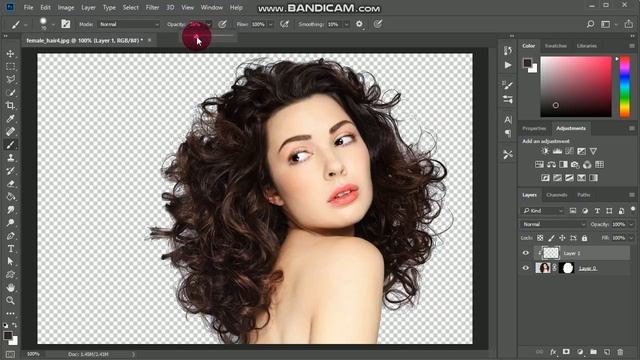640x360 pixels.
Task: Open the brush settings panel toggle icon
Action: (65, 24)
